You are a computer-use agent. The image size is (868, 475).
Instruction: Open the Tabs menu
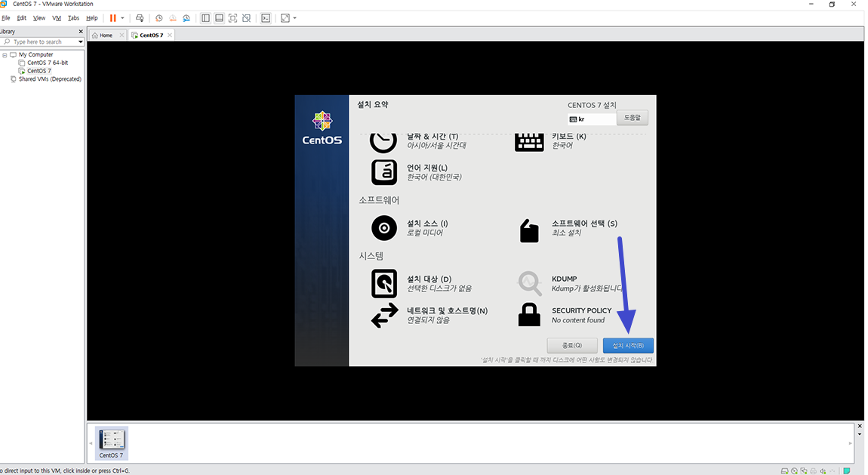point(74,18)
